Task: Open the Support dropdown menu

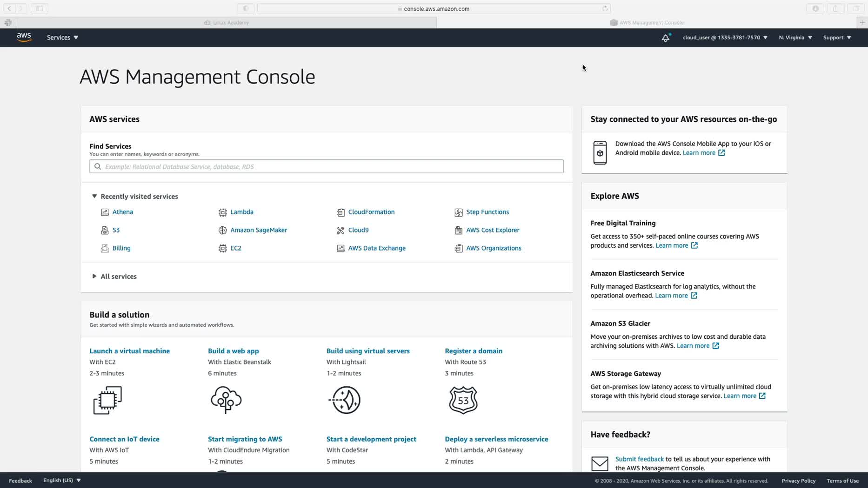Action: 837,38
